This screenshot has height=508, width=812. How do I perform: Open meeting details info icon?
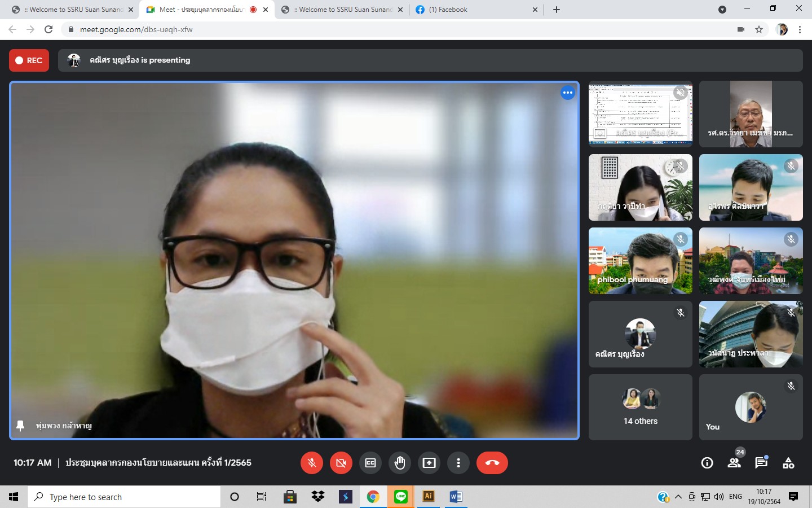pos(707,463)
